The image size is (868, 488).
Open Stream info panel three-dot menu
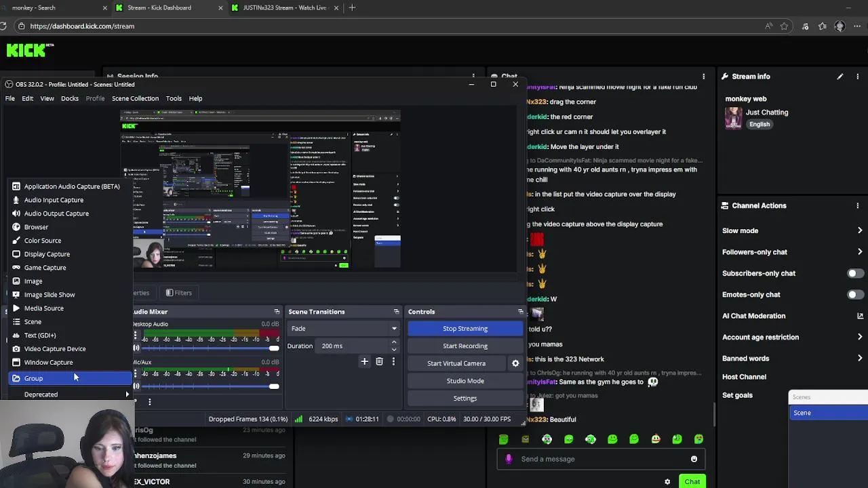[x=859, y=77]
